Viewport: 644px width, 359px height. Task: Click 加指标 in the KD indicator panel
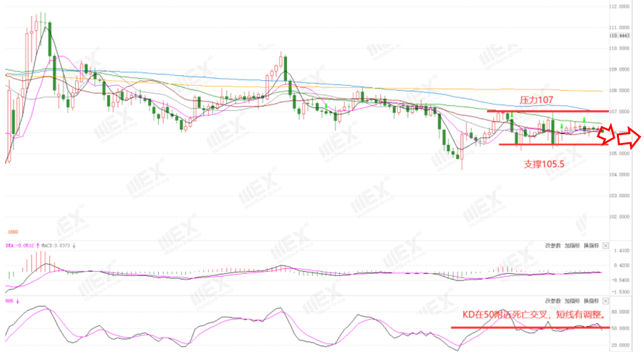click(572, 301)
